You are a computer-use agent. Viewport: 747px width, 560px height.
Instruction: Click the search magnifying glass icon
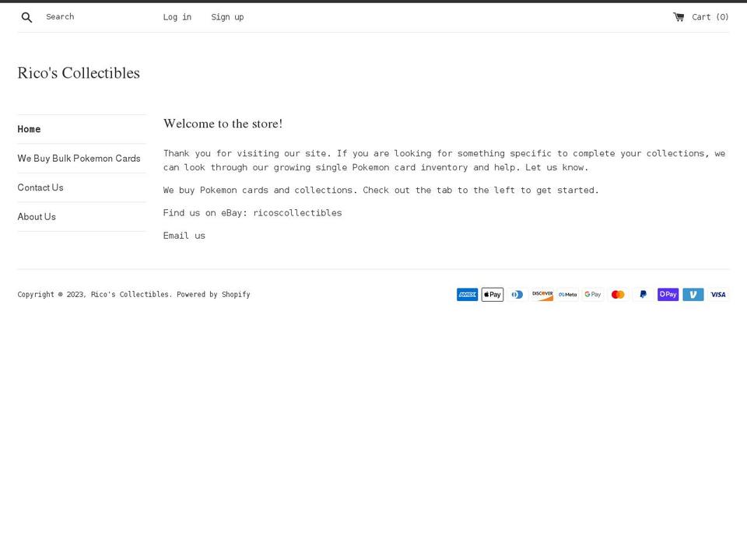pos(26,16)
